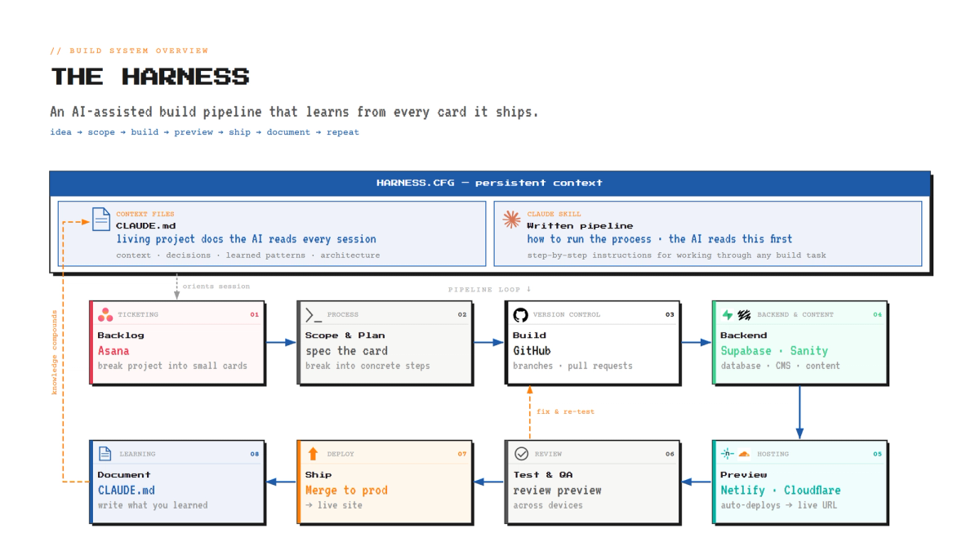The width and height of the screenshot is (980, 551).
Task: Click the 'fix & re-test' label
Action: pos(566,411)
